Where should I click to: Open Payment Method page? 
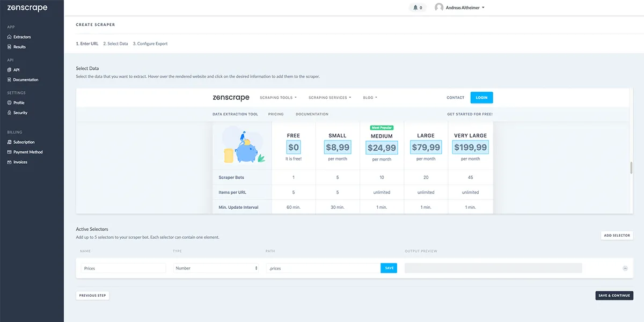pyautogui.click(x=28, y=152)
